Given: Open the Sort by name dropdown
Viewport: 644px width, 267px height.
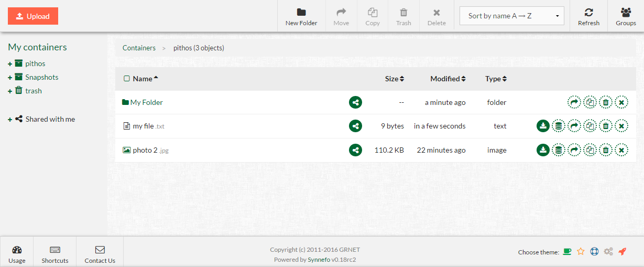Looking at the screenshot, I should point(511,16).
